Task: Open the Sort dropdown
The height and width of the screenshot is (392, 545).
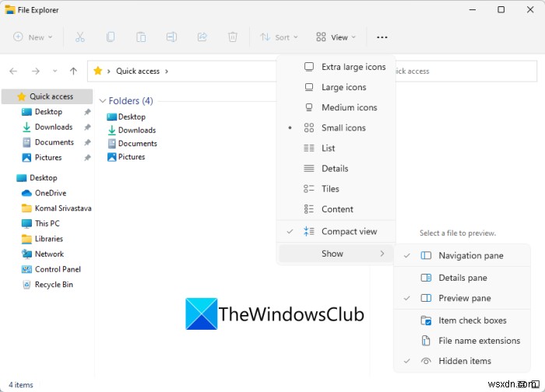Action: pyautogui.click(x=279, y=37)
